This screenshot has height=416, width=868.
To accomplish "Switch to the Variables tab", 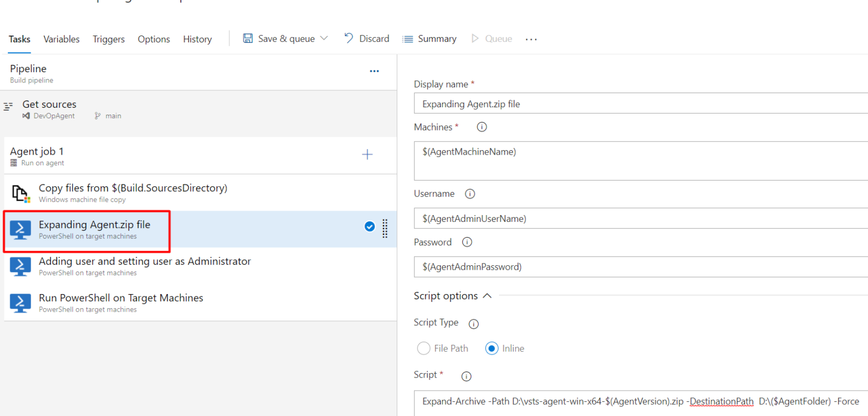I will click(61, 39).
